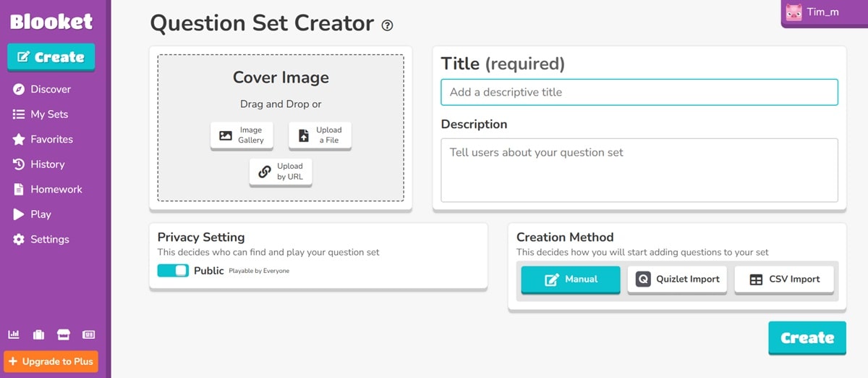The image size is (868, 378).
Task: Open the Image Gallery for cover image
Action: pyautogui.click(x=242, y=135)
